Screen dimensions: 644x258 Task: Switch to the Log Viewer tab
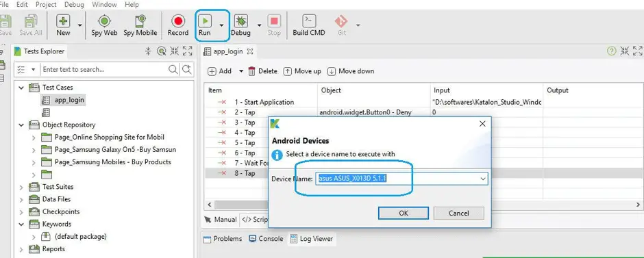tap(312, 239)
